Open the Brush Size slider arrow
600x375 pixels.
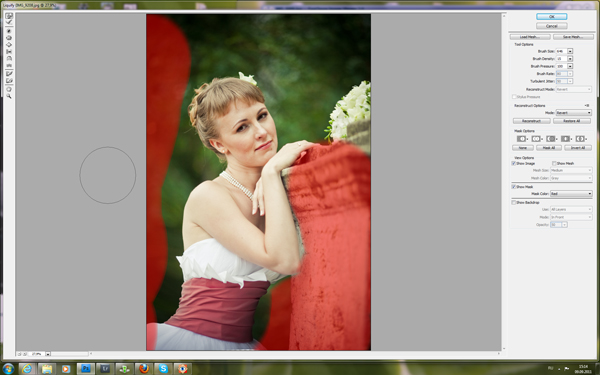tap(570, 51)
